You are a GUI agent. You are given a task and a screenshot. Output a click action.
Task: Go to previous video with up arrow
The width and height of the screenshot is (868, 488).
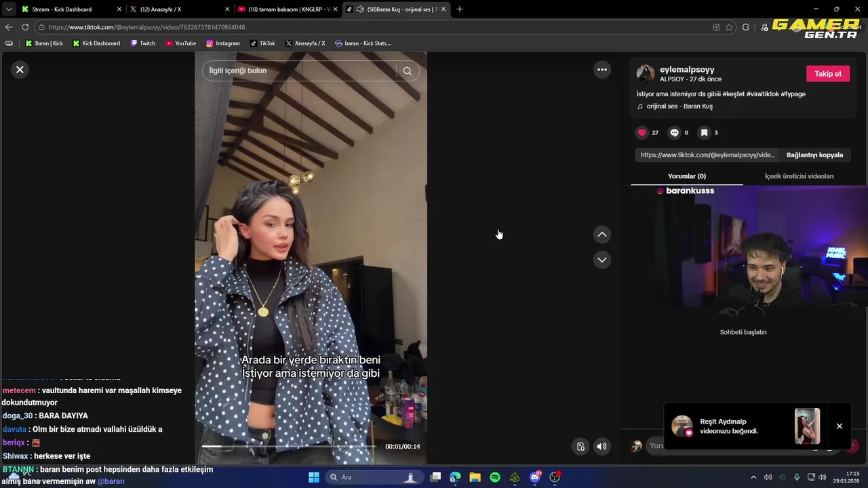(x=601, y=235)
